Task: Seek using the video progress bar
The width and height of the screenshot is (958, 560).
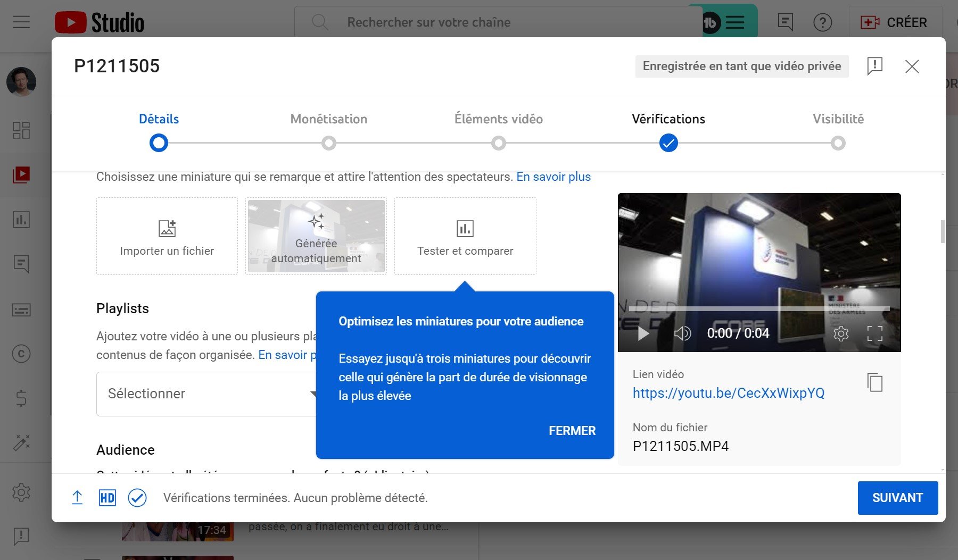Action: (x=758, y=308)
